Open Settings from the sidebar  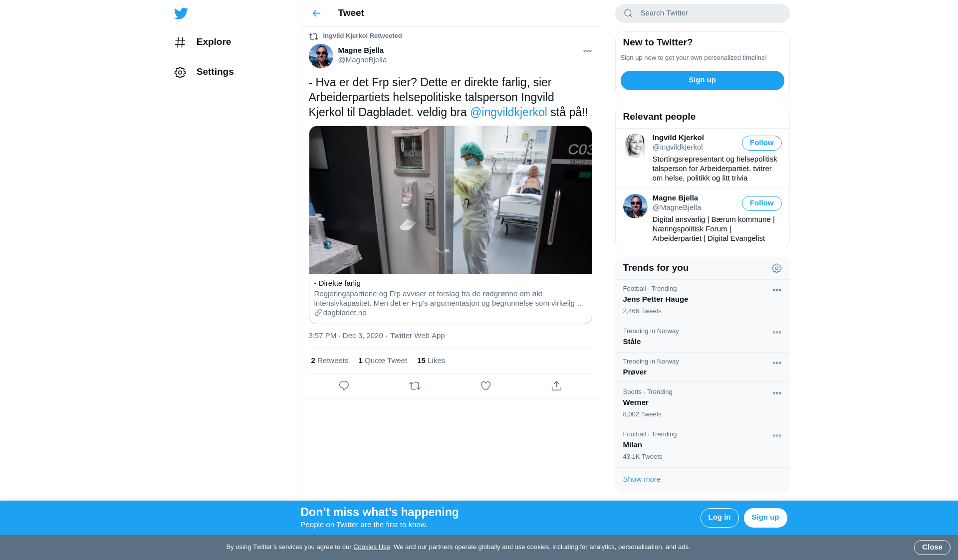(204, 72)
